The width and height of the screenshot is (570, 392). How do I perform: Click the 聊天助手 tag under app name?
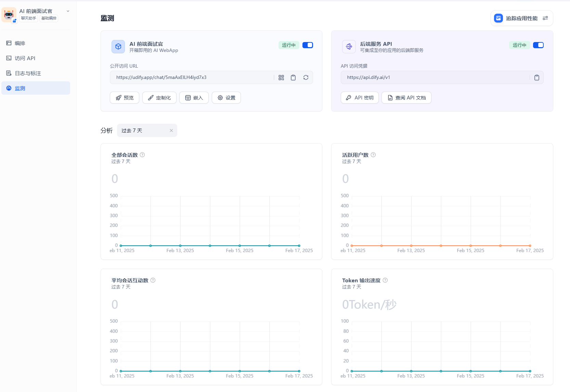tap(28, 18)
